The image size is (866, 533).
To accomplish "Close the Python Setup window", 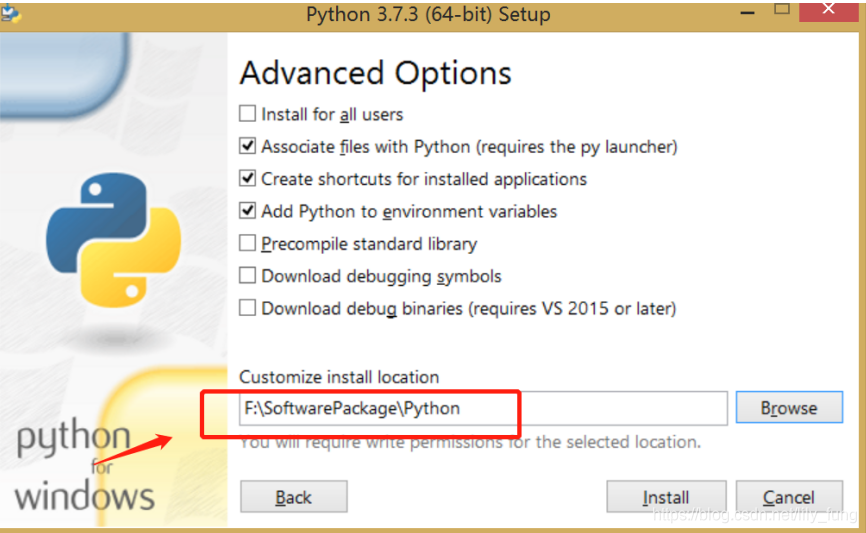I will coord(828,10).
